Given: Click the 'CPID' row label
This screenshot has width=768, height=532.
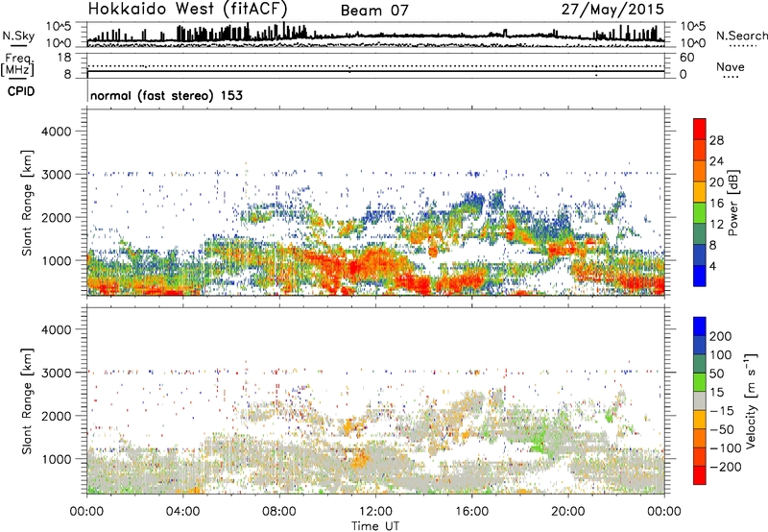Looking at the screenshot, I should tap(21, 91).
